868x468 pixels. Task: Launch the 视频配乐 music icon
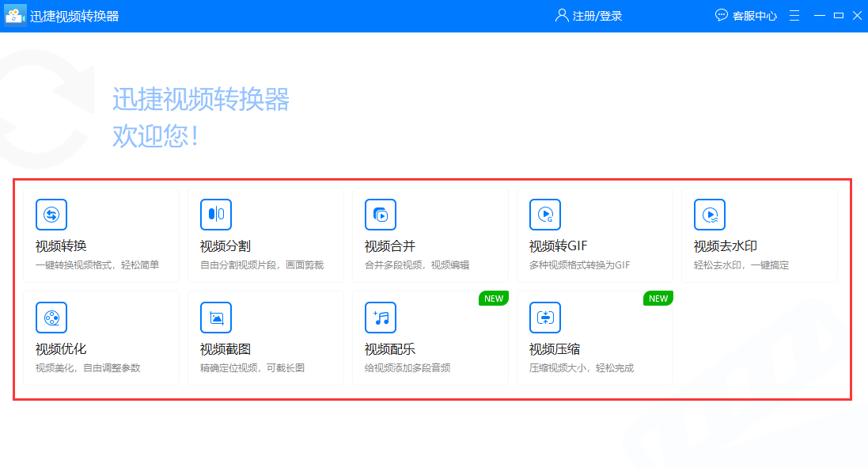pyautogui.click(x=381, y=318)
